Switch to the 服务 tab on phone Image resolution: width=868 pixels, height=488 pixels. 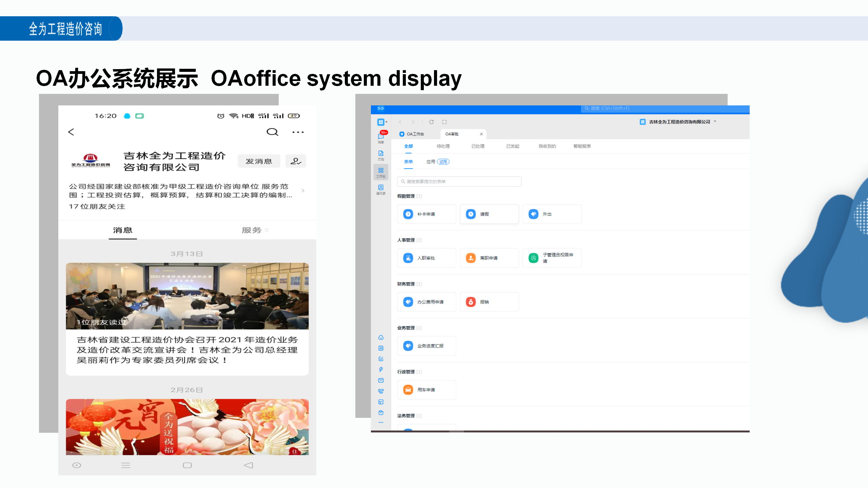point(252,230)
